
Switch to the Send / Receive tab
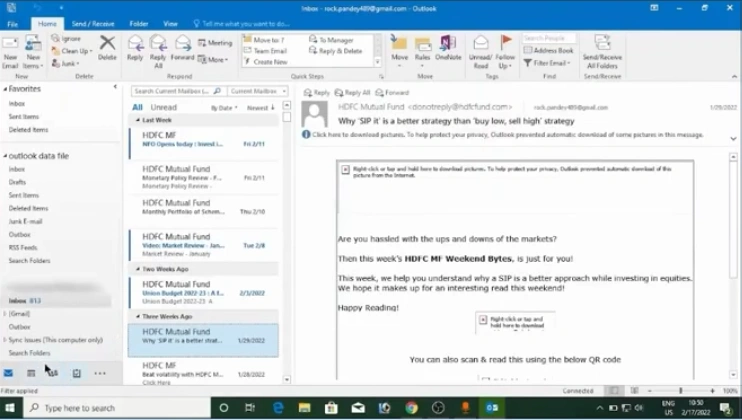[93, 24]
